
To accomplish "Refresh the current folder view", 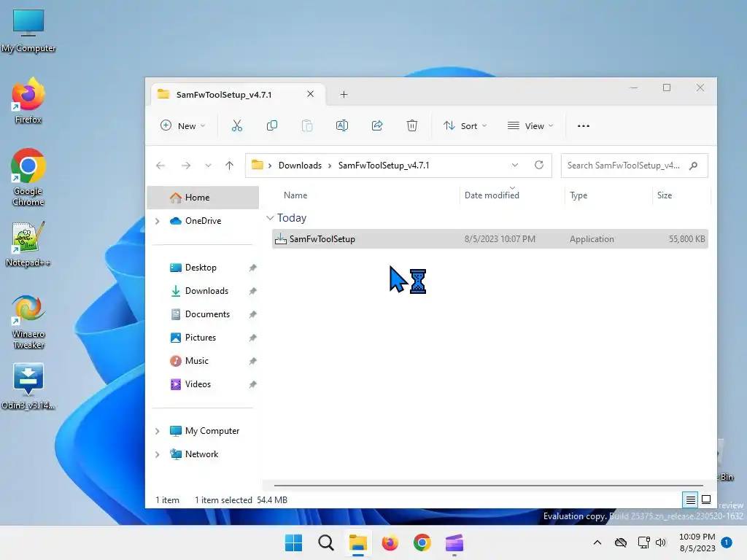I will point(539,166).
